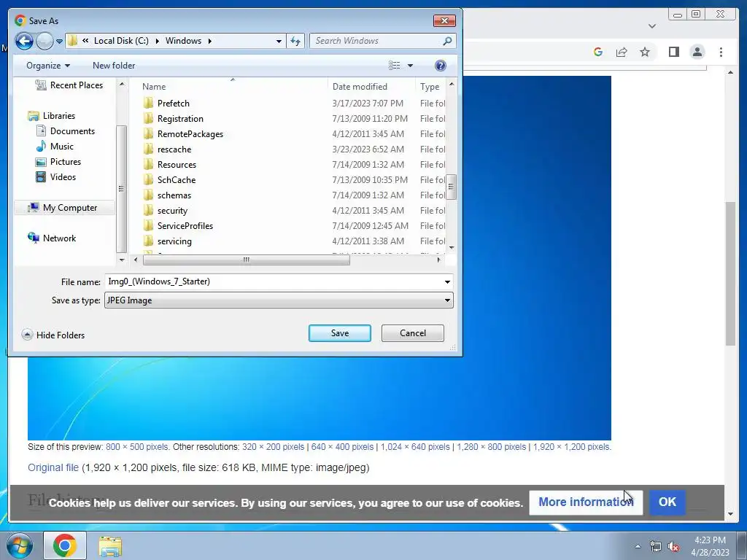
Task: Click file list horizontal scrollbar thumb
Action: tap(247, 260)
